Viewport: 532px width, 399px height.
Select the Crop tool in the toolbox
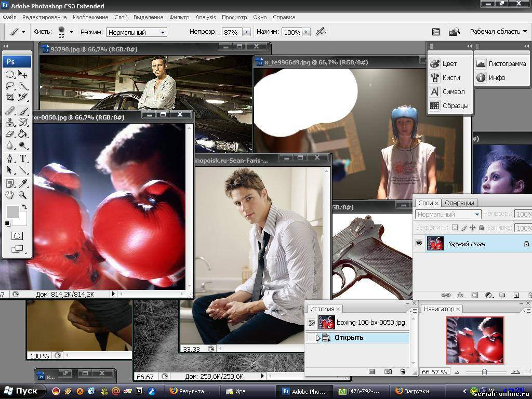pyautogui.click(x=10, y=97)
